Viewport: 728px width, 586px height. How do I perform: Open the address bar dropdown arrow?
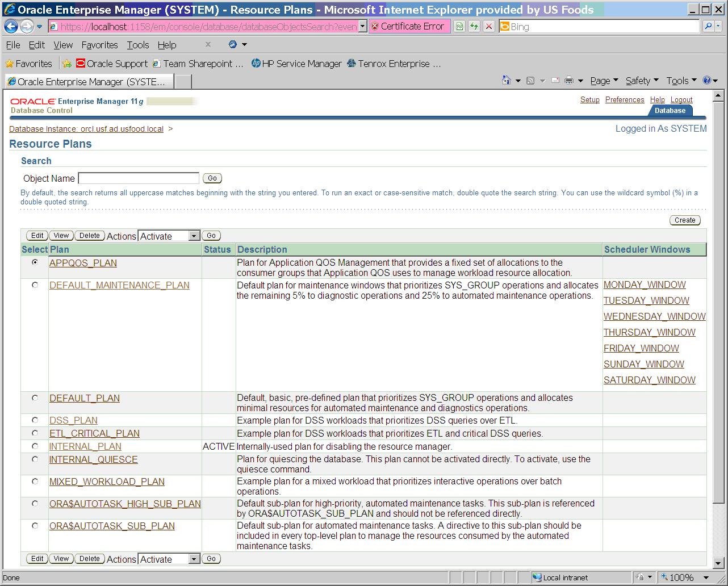tap(363, 27)
